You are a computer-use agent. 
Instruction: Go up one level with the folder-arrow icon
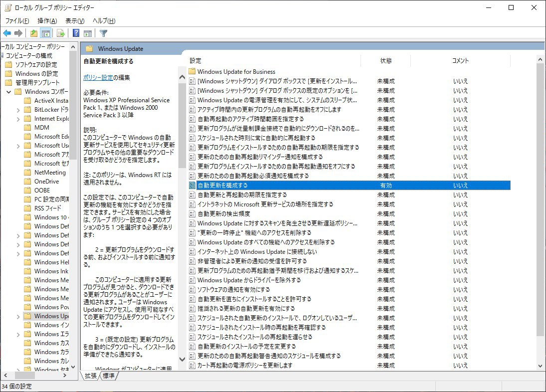point(34,33)
